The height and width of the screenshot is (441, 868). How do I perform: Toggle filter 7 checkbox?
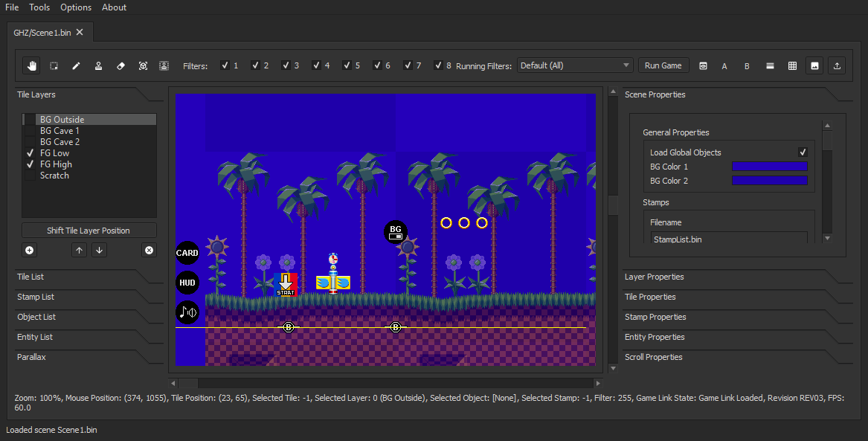[x=408, y=65]
